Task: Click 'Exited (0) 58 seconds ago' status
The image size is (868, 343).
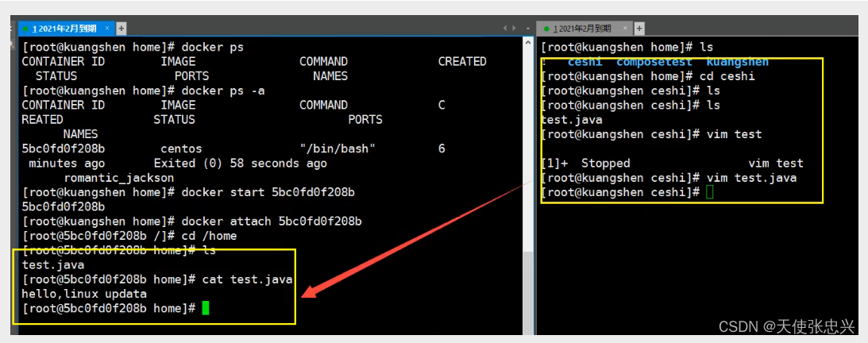Action: (x=241, y=164)
